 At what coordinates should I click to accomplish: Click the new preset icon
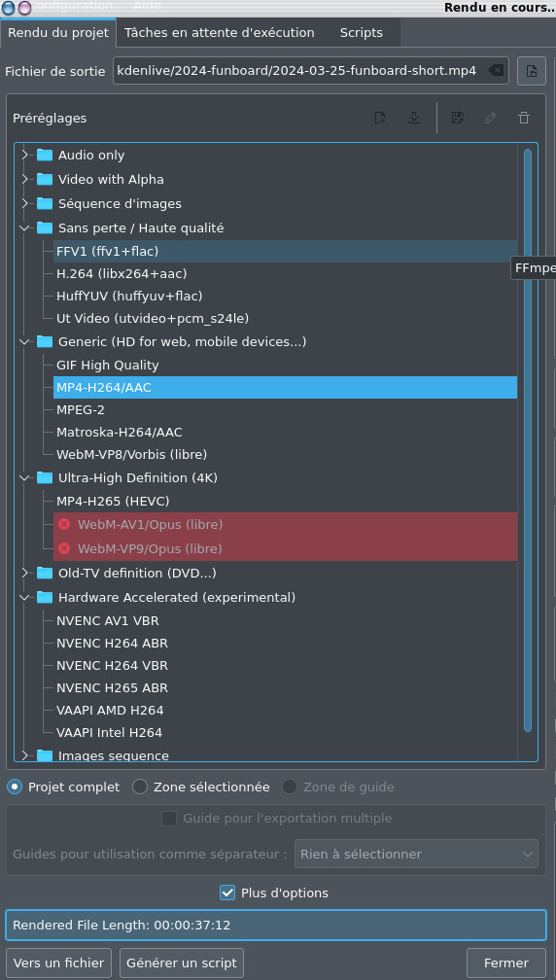[380, 118]
